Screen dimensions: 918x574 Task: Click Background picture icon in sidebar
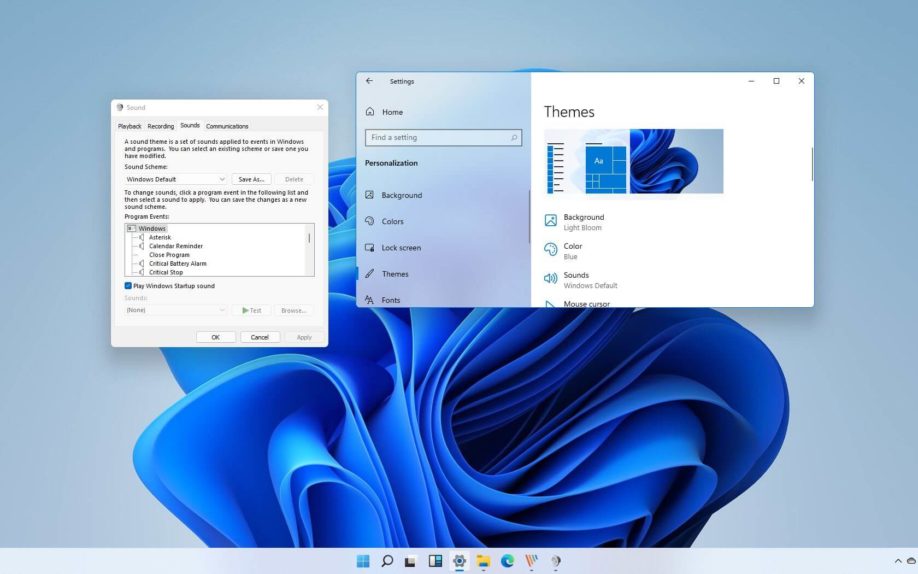[x=369, y=194]
